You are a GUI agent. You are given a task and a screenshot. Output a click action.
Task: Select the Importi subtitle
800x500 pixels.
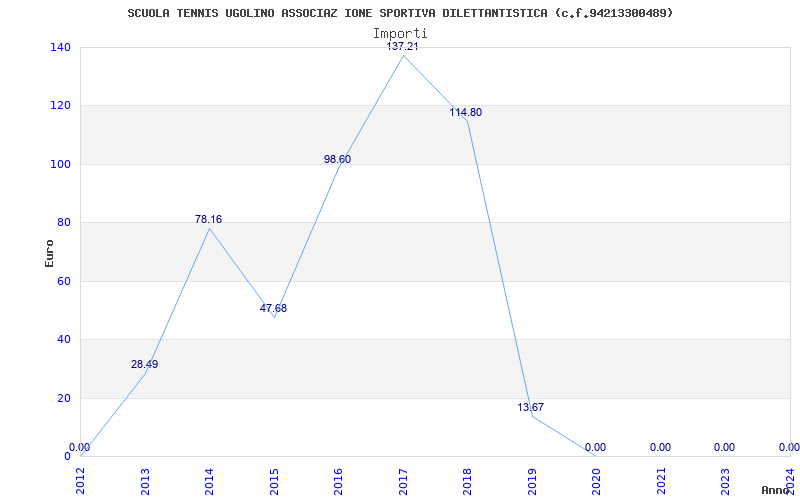tap(400, 34)
